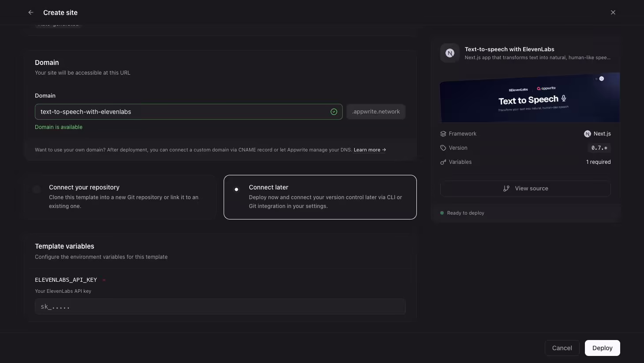Click the Next.js template logo icon

(x=450, y=53)
